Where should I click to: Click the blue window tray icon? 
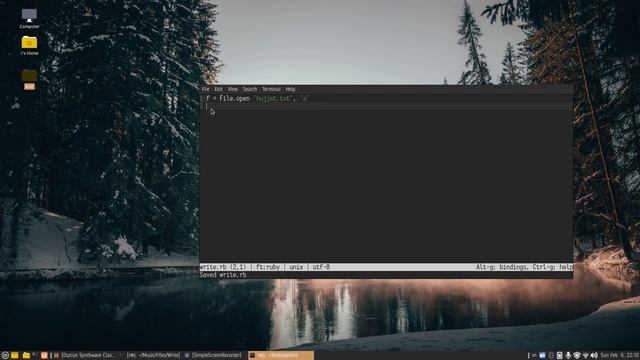(542, 356)
